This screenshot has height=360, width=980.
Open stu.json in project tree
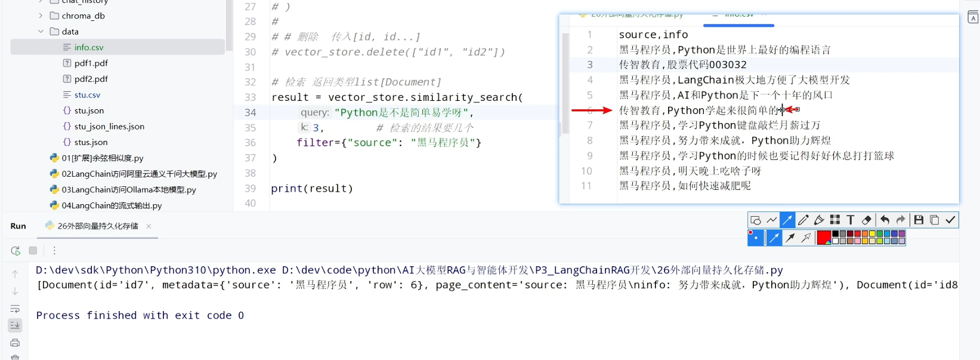(89, 110)
